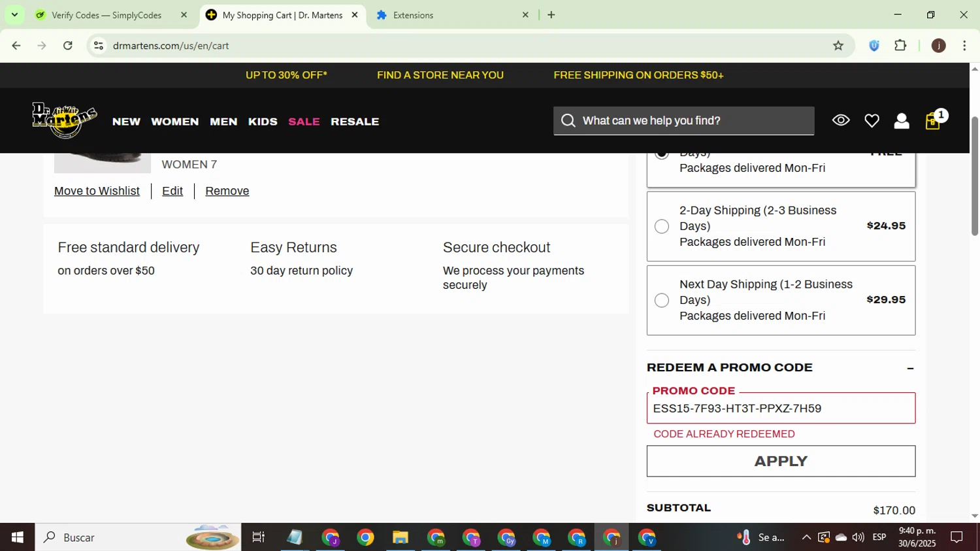Close the Extensions tab

(x=525, y=15)
